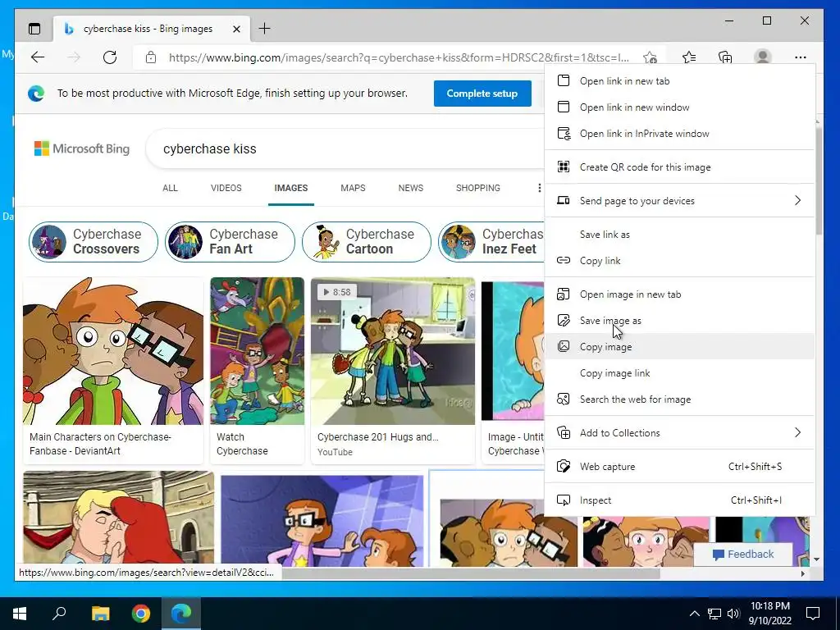This screenshot has height=630, width=840.
Task: Open the blond man kissing redhead thumbnail
Action: [118, 518]
